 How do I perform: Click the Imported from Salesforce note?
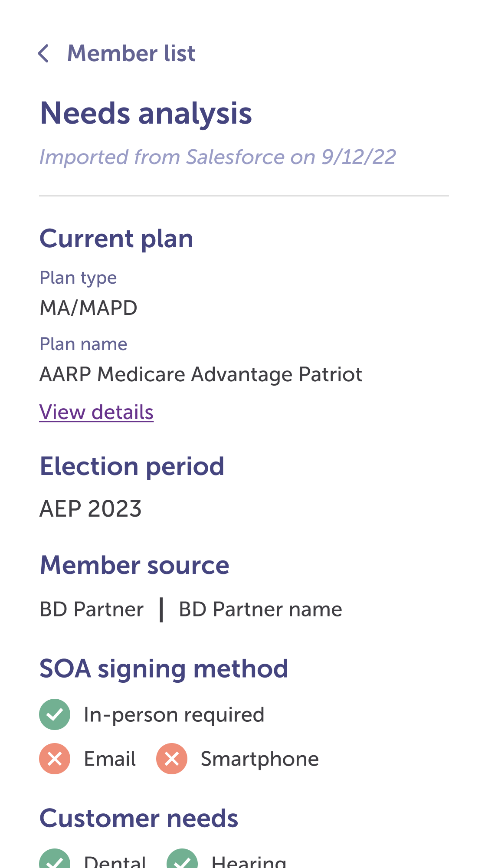click(x=217, y=157)
